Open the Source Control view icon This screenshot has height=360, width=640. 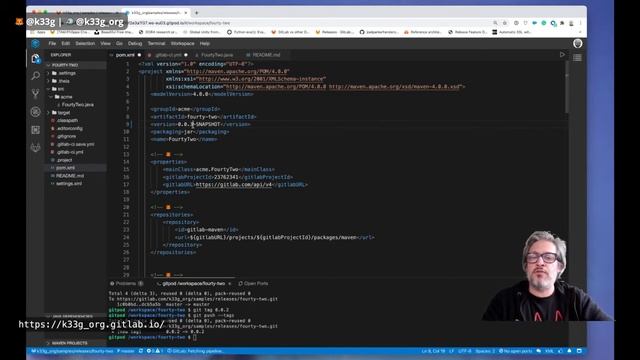[36, 94]
